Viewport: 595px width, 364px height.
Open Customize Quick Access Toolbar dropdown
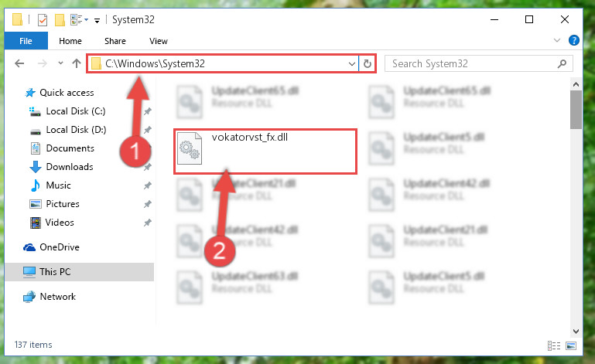97,20
